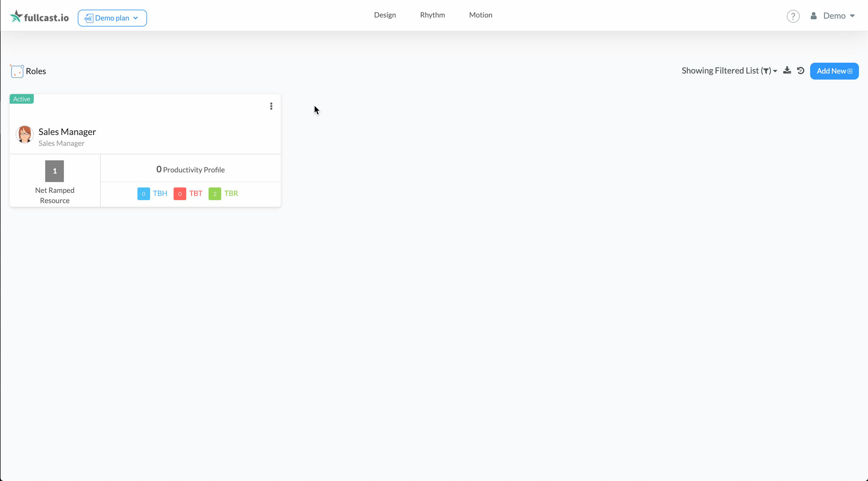Viewport: 868px width, 481px height.
Task: Click the green TBR count badge
Action: coord(215,194)
